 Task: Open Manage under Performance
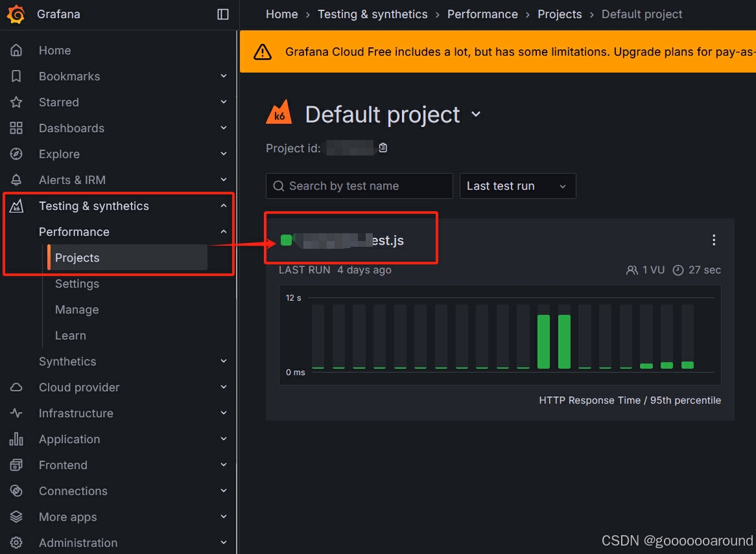coord(77,310)
